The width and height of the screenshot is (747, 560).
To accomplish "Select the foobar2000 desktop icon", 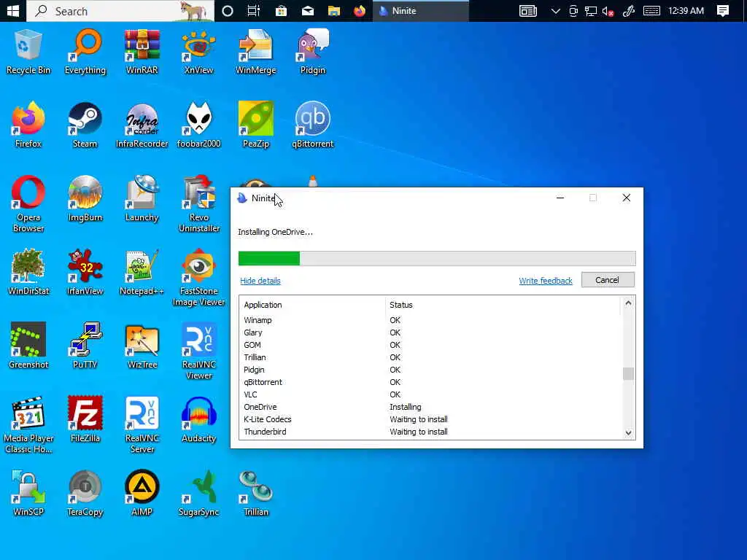I will (198, 125).
